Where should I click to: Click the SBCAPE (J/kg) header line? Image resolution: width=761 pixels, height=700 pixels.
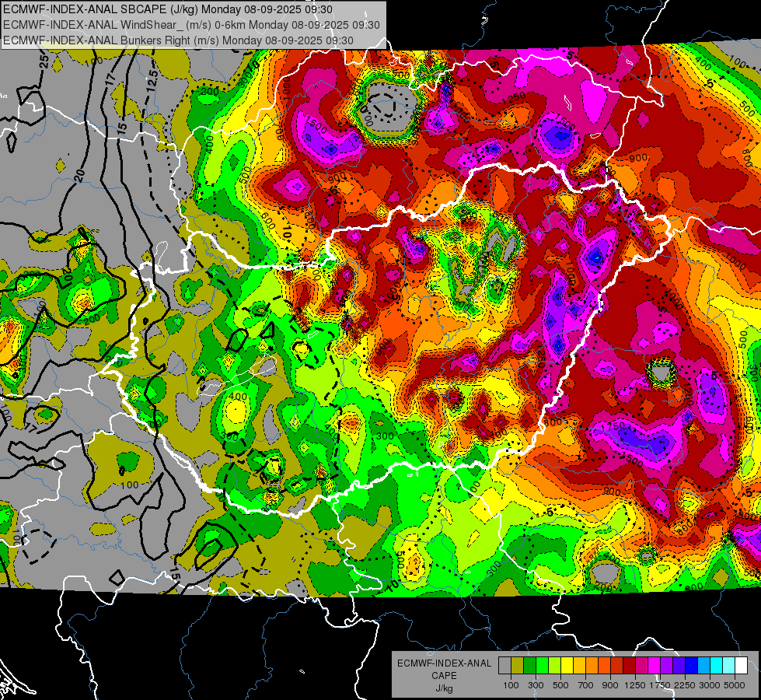tap(168, 9)
